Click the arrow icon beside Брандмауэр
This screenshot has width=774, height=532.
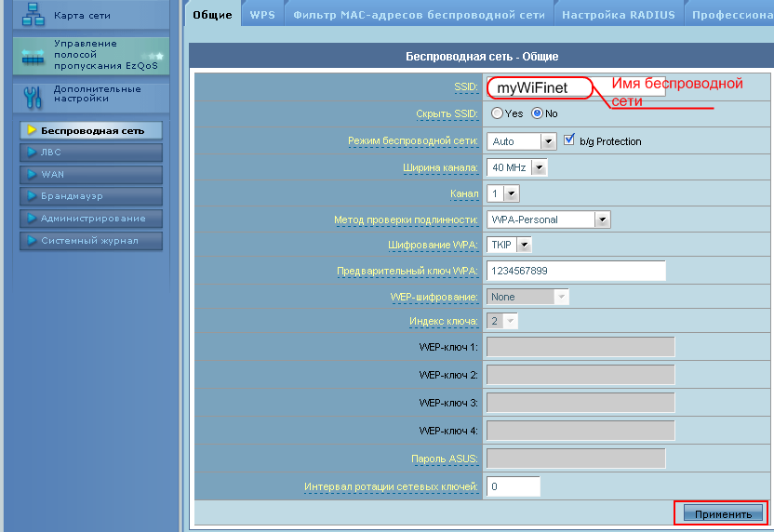coord(32,196)
